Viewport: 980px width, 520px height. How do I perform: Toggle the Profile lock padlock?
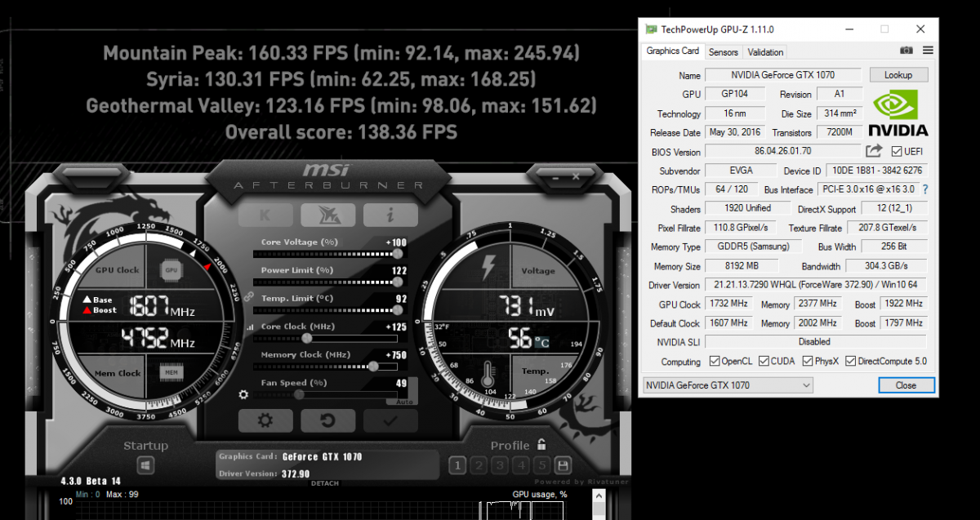point(541,445)
